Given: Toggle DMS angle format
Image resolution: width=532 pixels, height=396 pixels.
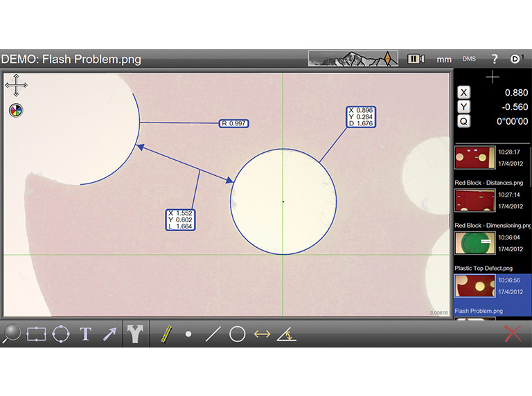Looking at the screenshot, I should [469, 60].
